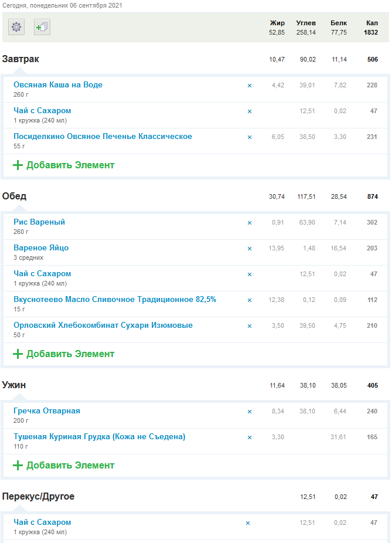
Task: Delete Гречка Отварная from Ужин
Action: click(x=249, y=412)
